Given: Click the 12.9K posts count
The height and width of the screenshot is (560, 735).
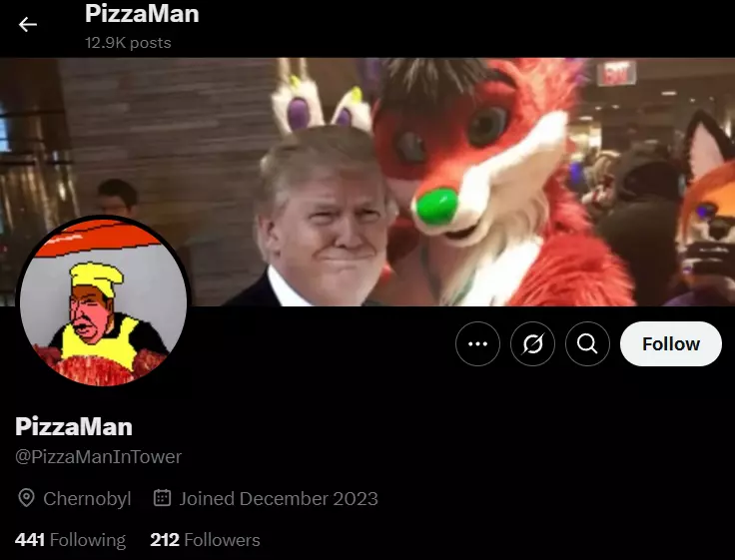Looking at the screenshot, I should coord(128,43).
